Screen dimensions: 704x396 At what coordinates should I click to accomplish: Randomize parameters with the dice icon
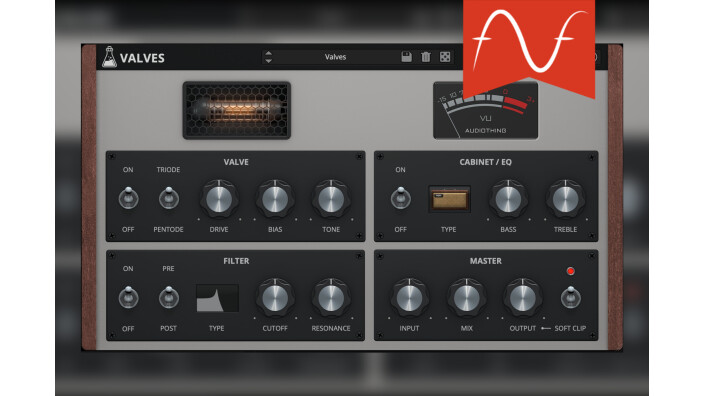445,57
